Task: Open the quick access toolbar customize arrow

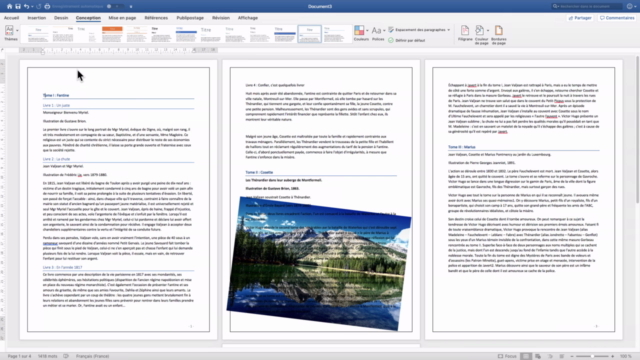Action: click(131, 7)
